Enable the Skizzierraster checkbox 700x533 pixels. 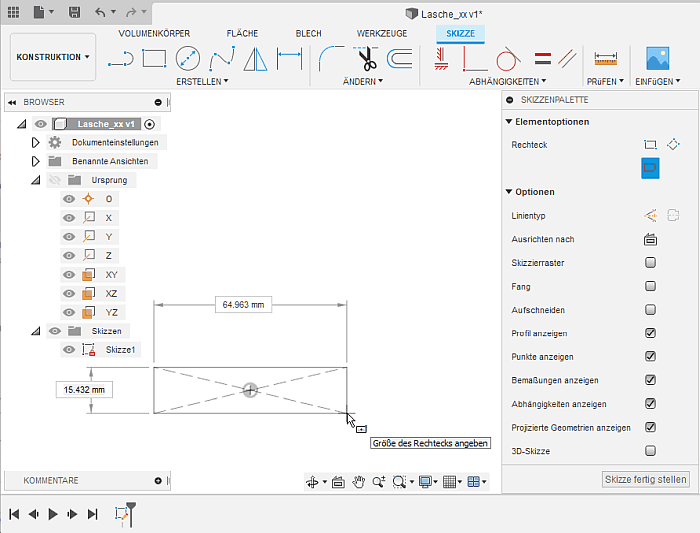[650, 263]
